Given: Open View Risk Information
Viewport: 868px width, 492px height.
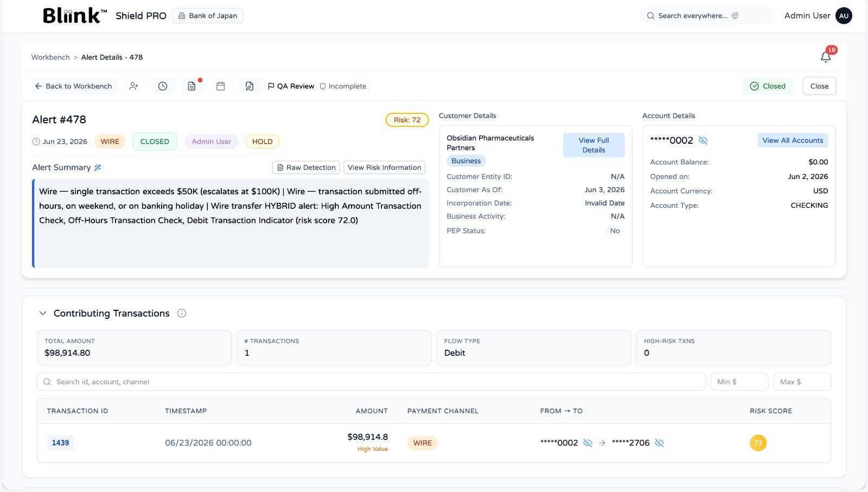Looking at the screenshot, I should pos(384,168).
